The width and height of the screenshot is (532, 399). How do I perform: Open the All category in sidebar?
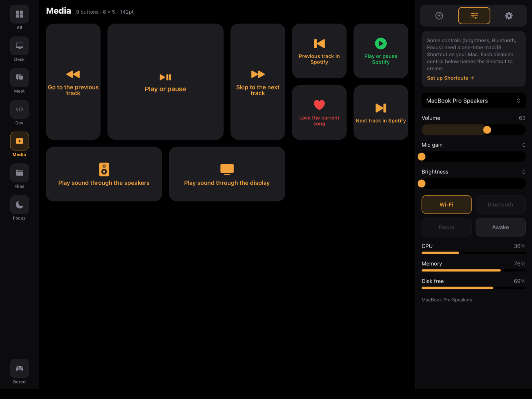point(19,14)
